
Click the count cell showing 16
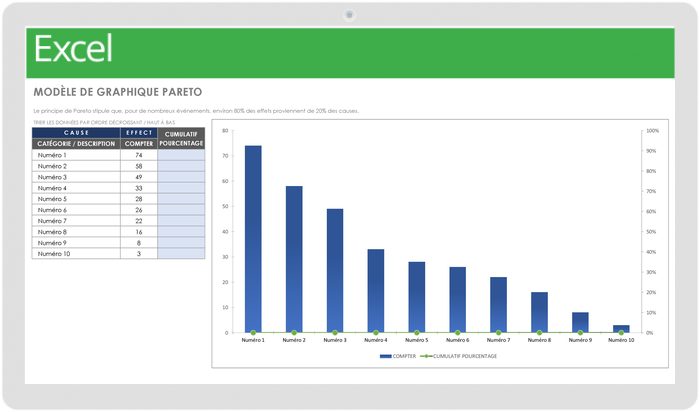pos(139,232)
